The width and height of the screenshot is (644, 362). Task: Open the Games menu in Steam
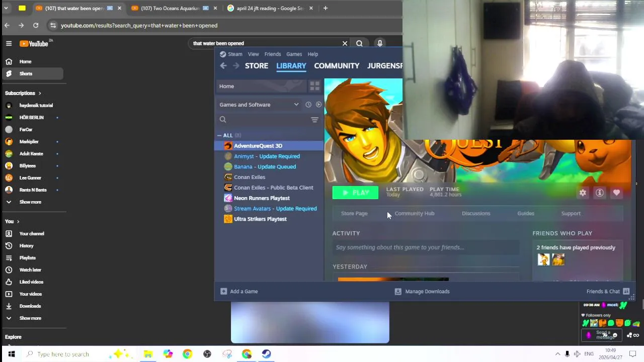tap(294, 54)
